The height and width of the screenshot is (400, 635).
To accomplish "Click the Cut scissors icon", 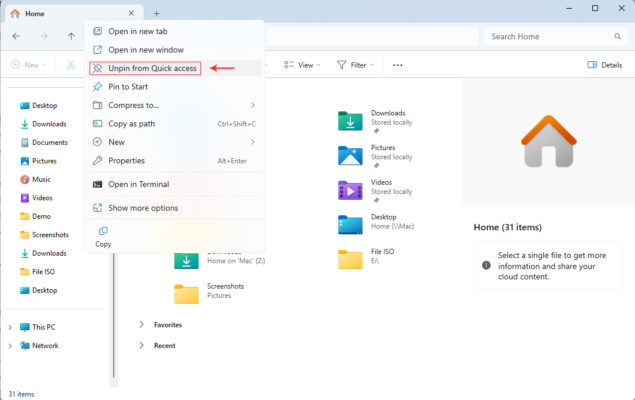I will click(x=71, y=65).
